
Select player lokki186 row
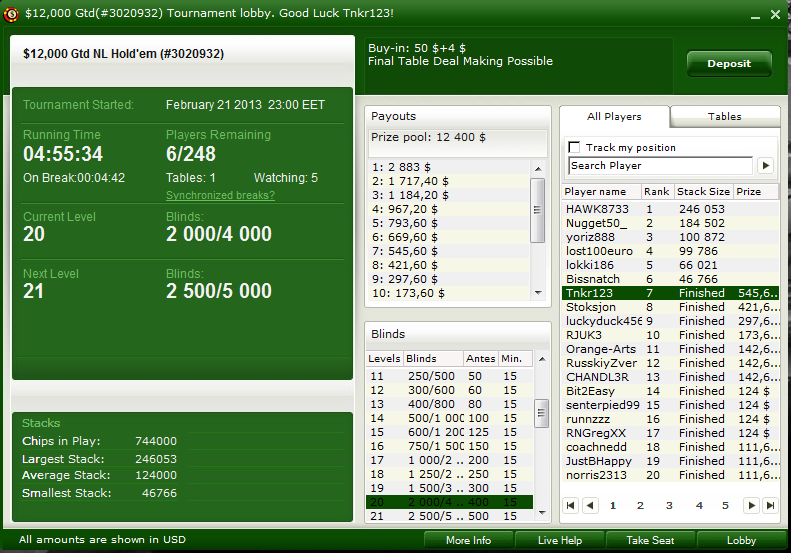[671, 265]
